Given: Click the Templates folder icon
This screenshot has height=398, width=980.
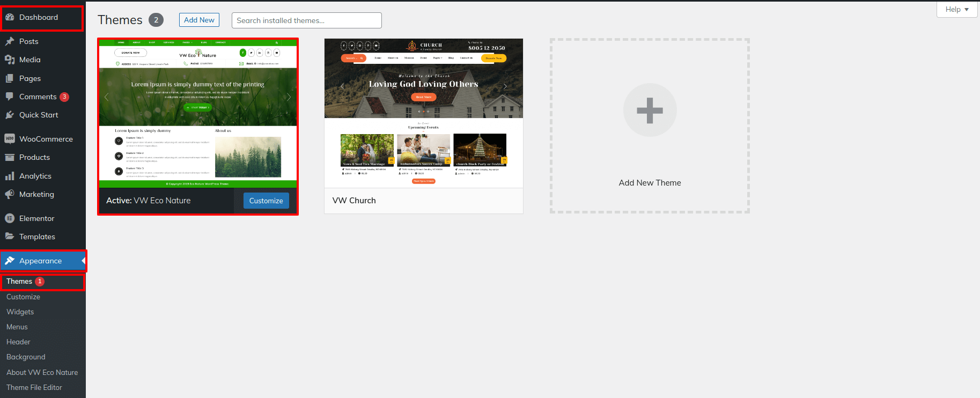Looking at the screenshot, I should click(x=10, y=237).
